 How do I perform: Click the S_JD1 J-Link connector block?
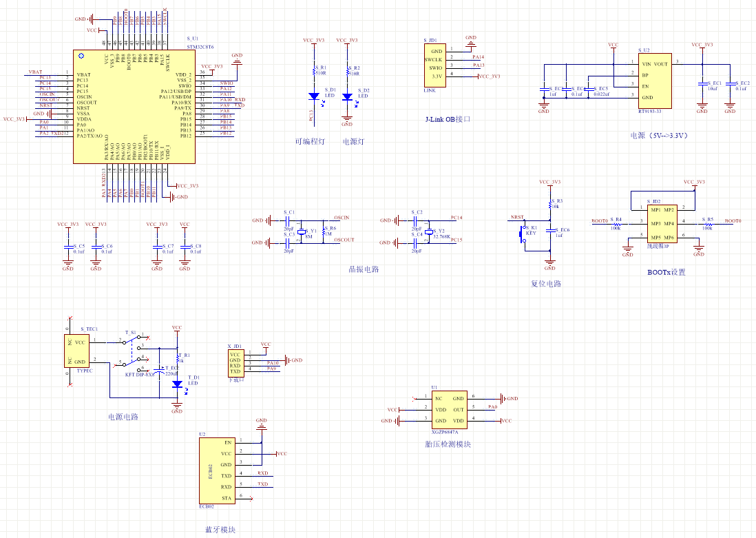coord(434,65)
